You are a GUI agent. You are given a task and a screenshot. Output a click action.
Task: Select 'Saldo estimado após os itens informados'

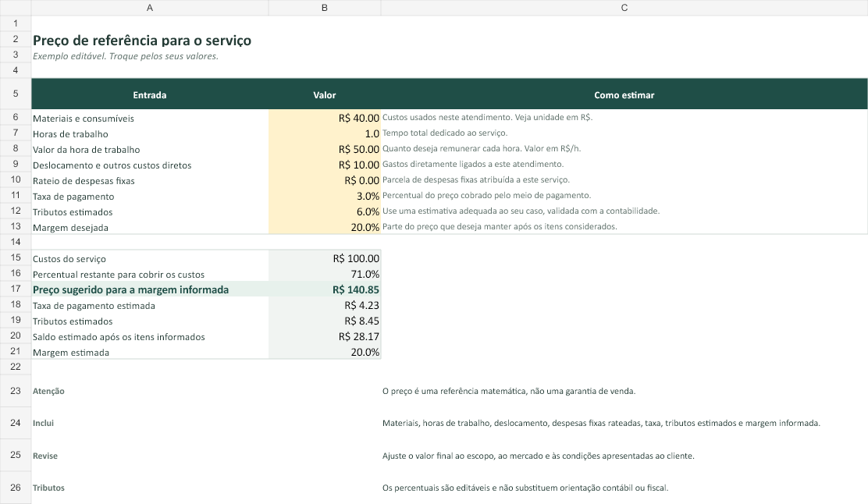click(x=150, y=335)
